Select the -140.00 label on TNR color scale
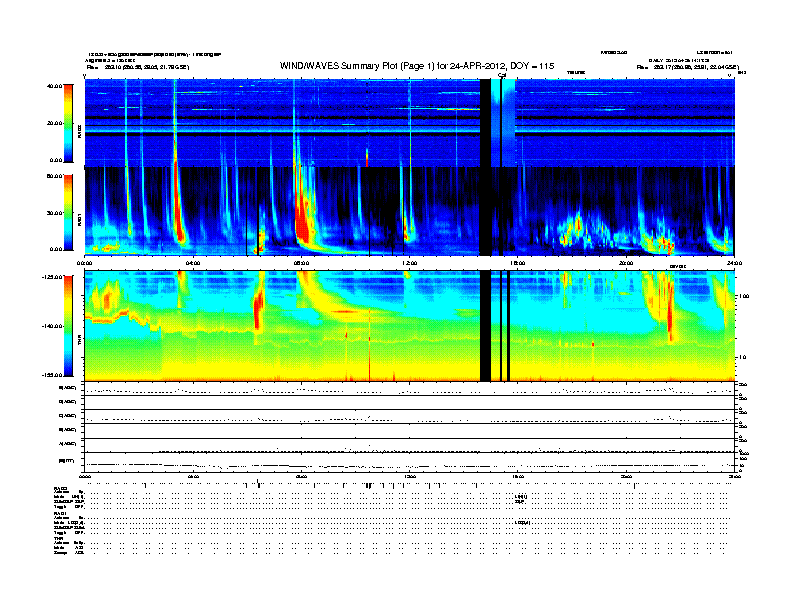 point(53,326)
